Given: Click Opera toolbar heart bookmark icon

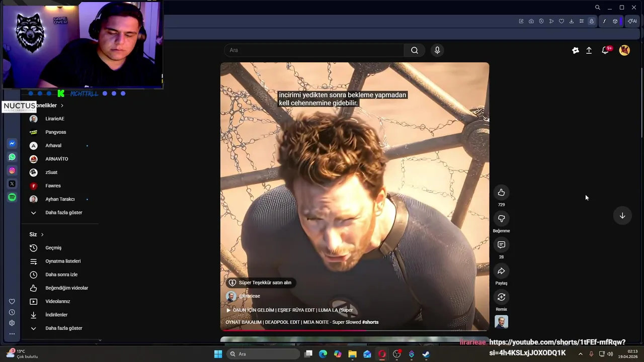Looking at the screenshot, I should pyautogui.click(x=561, y=21).
